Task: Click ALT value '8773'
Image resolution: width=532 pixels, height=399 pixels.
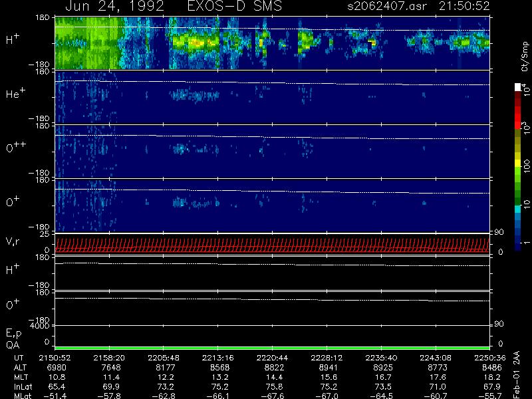Action: click(x=438, y=368)
